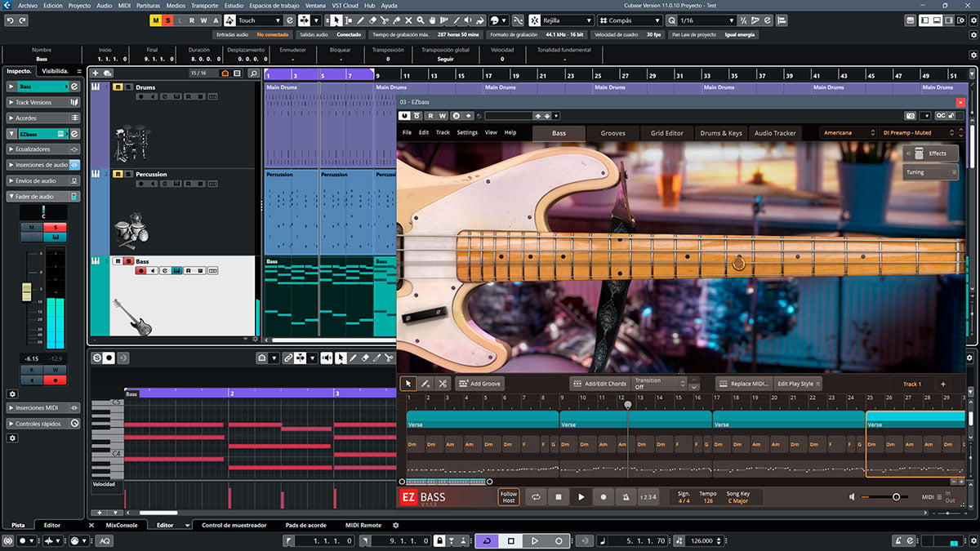Pick the Draw pencil tool in top toolbar
Image resolution: width=980 pixels, height=551 pixels.
(x=360, y=20)
